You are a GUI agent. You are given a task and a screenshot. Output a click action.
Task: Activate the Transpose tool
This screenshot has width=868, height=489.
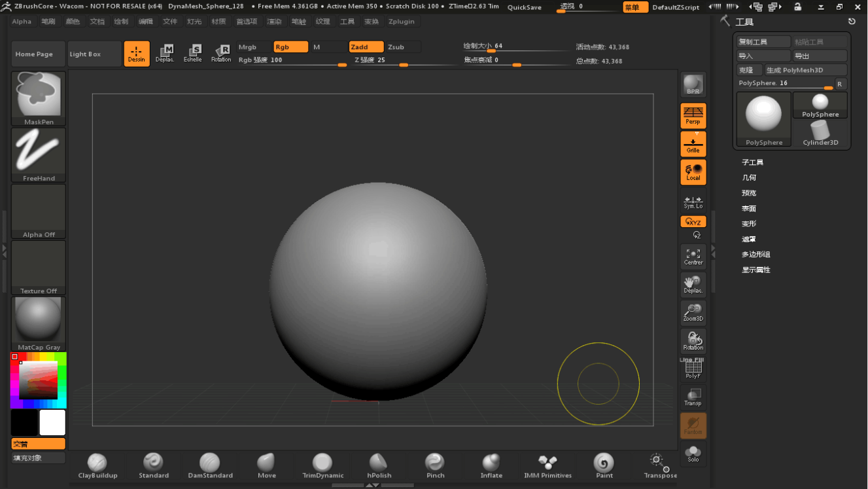(659, 465)
